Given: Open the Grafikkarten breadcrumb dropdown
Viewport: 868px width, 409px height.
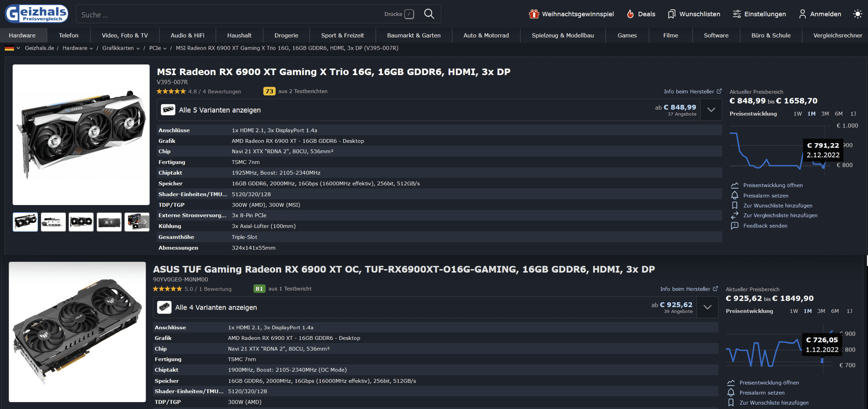Looking at the screenshot, I should (x=138, y=48).
